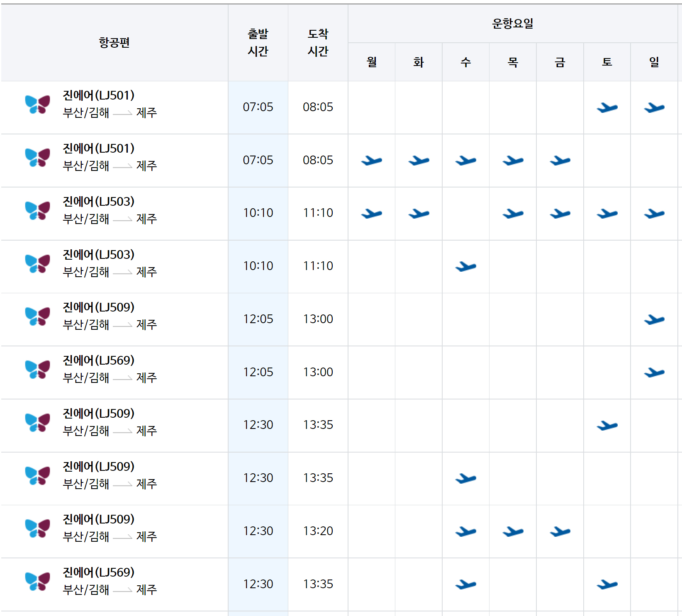Click 진에어(LJ569) text in the 12:05 row
Viewport: 682px width, 616px height.
click(99, 360)
